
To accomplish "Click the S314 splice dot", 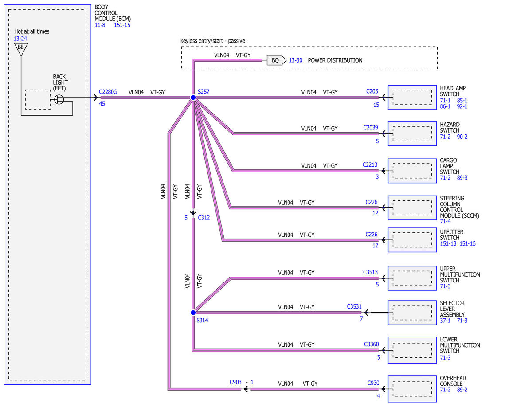I will (193, 313).
